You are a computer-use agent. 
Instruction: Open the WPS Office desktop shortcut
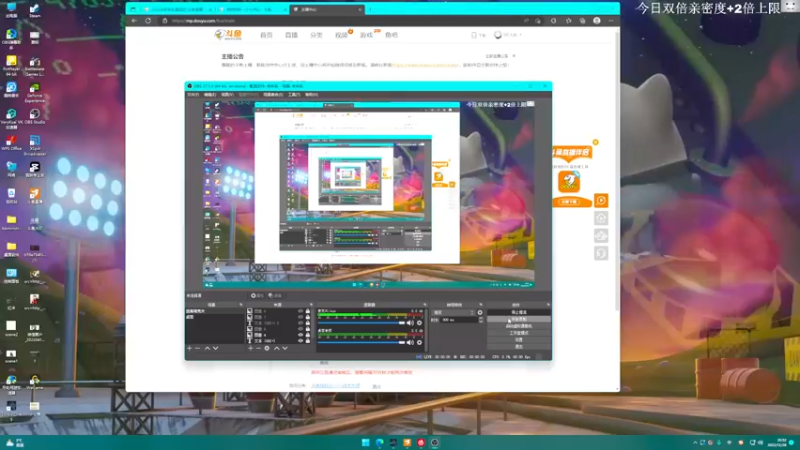[x=11, y=142]
